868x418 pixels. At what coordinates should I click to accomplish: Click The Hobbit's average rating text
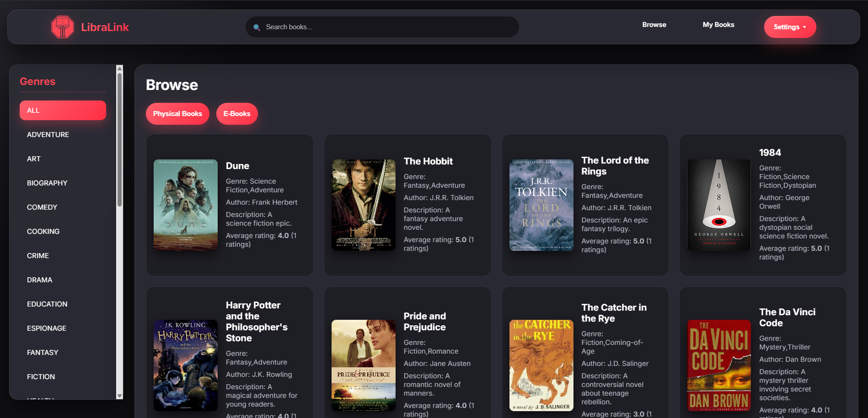(x=439, y=244)
